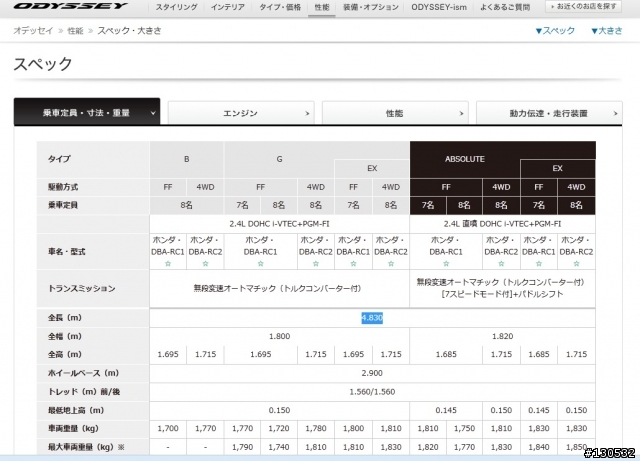Image resolution: width=640 pixels, height=461 pixels.
Task: Open よくあるご質問 nav item
Action: (x=505, y=7)
